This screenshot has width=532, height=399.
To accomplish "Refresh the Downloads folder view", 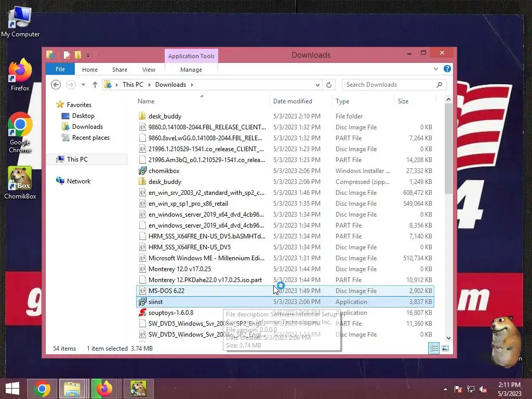I will point(329,85).
